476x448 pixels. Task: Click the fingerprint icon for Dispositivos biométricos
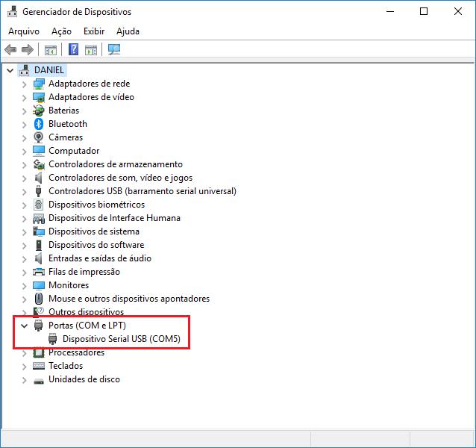(x=38, y=205)
